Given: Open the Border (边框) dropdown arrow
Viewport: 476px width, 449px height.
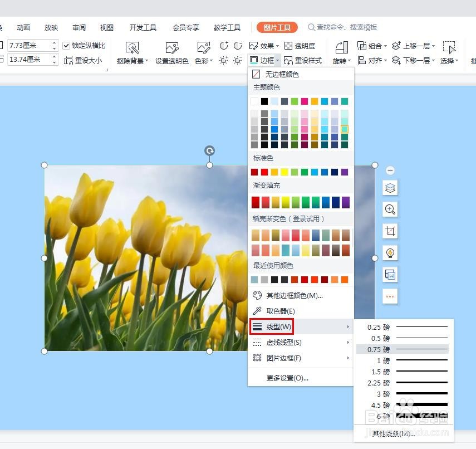Looking at the screenshot, I should click(x=277, y=61).
